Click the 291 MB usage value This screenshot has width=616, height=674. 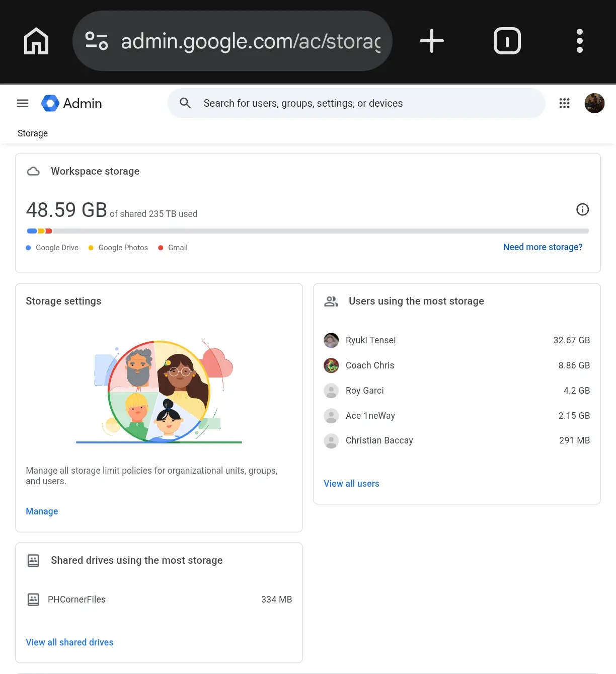click(575, 440)
